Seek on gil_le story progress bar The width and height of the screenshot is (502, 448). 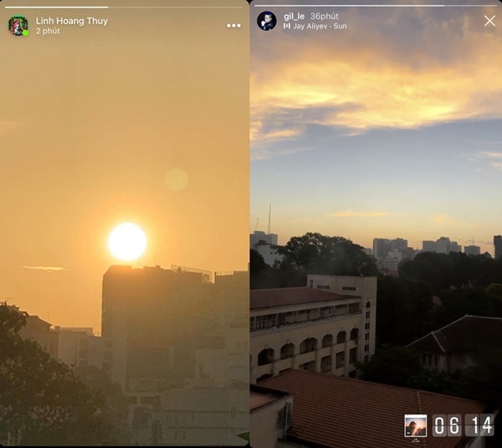pyautogui.click(x=376, y=6)
